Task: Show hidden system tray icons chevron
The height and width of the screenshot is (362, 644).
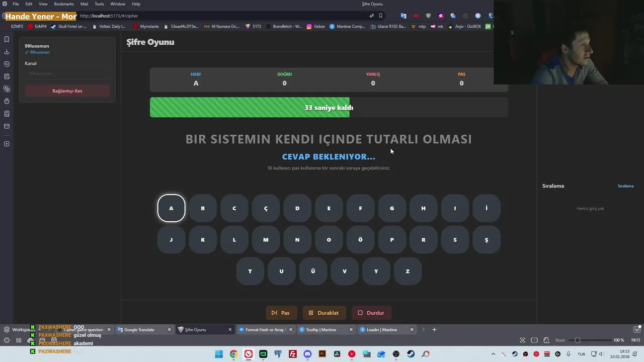Action: pos(493,354)
